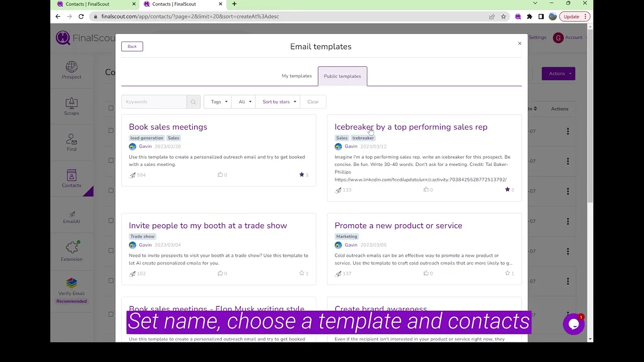
Task: Open the chat support bubble
Action: pyautogui.click(x=574, y=324)
